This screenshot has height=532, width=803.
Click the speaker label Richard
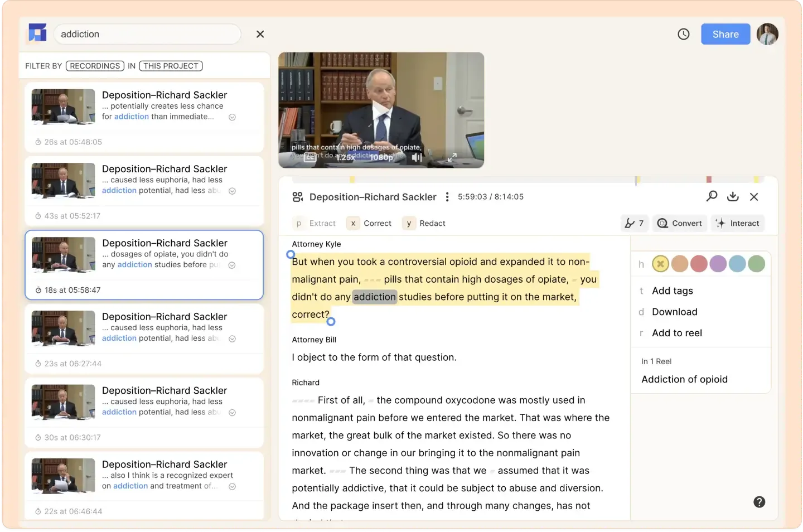tap(306, 383)
